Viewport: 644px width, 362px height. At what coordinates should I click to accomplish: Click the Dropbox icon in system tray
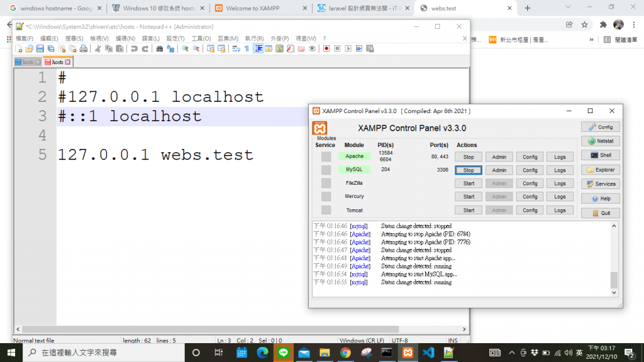[535, 353]
